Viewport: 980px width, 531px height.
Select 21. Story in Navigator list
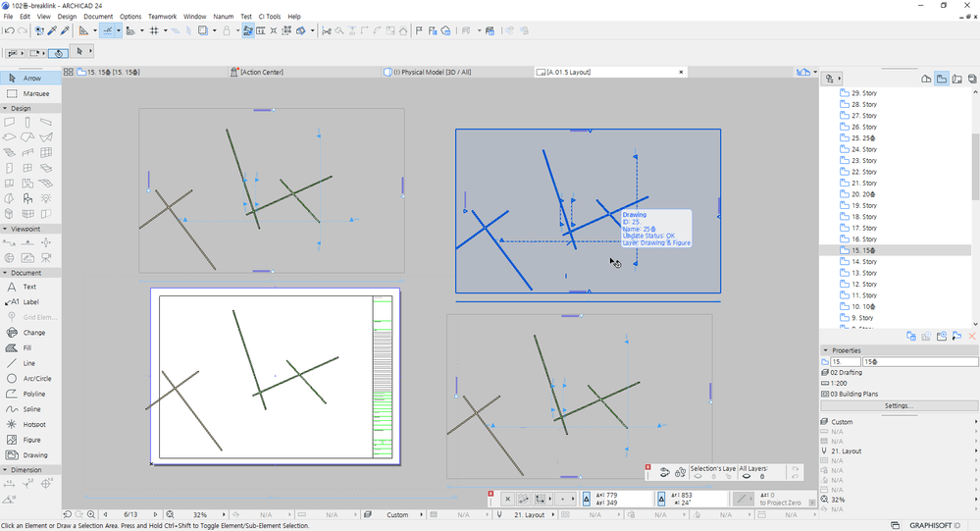click(863, 184)
